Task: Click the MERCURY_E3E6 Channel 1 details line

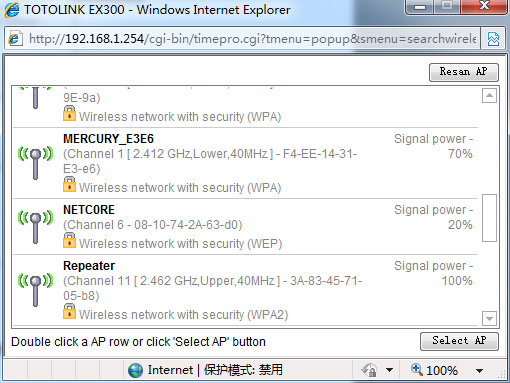Action: (x=210, y=161)
